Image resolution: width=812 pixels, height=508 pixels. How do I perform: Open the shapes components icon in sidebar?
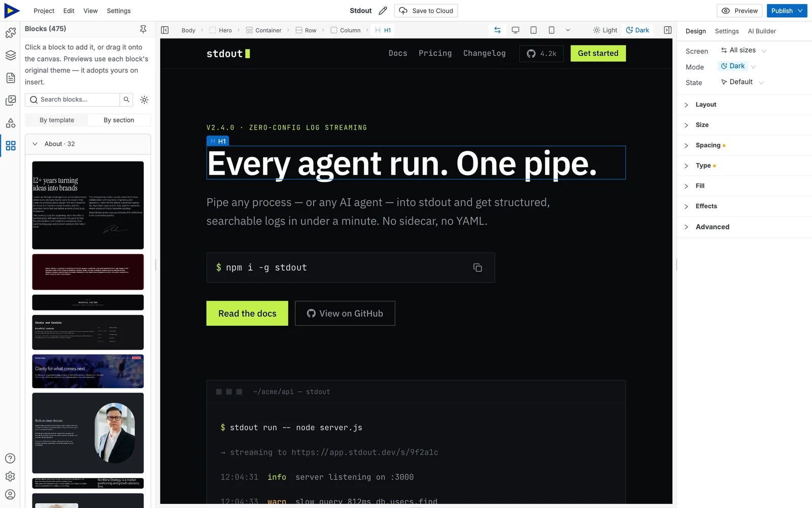(x=11, y=123)
